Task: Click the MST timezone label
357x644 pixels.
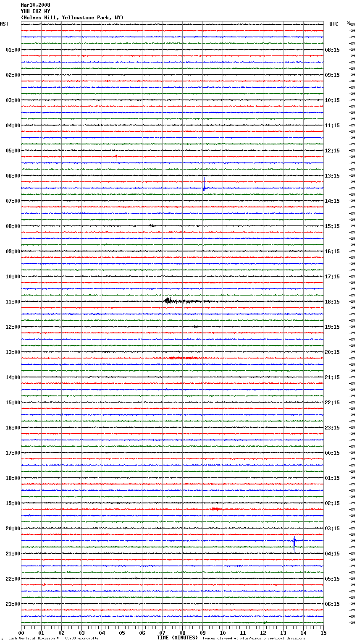Action: click(x=4, y=24)
